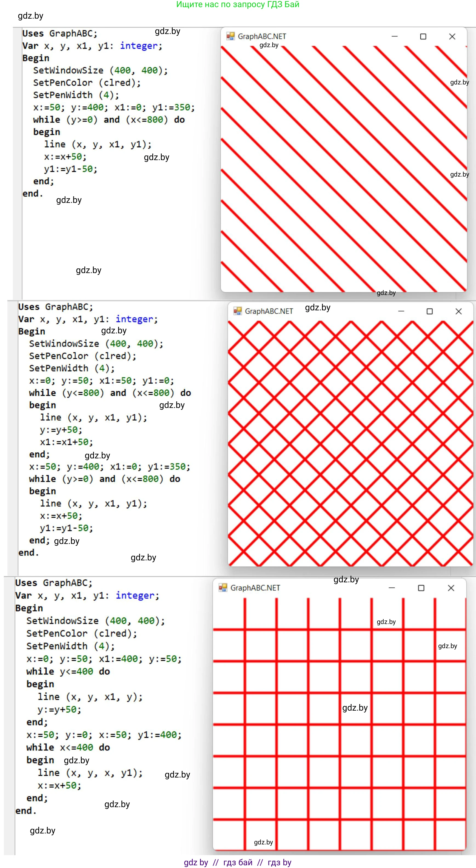476x868 pixels.
Task: Click the 'line (x, y, x, y1);' code line
Action: tap(90, 773)
